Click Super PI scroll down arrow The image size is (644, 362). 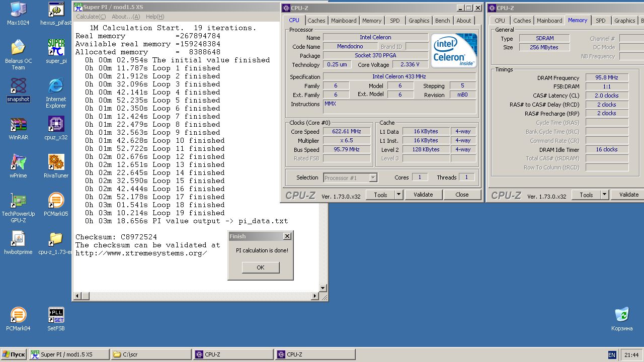(323, 288)
